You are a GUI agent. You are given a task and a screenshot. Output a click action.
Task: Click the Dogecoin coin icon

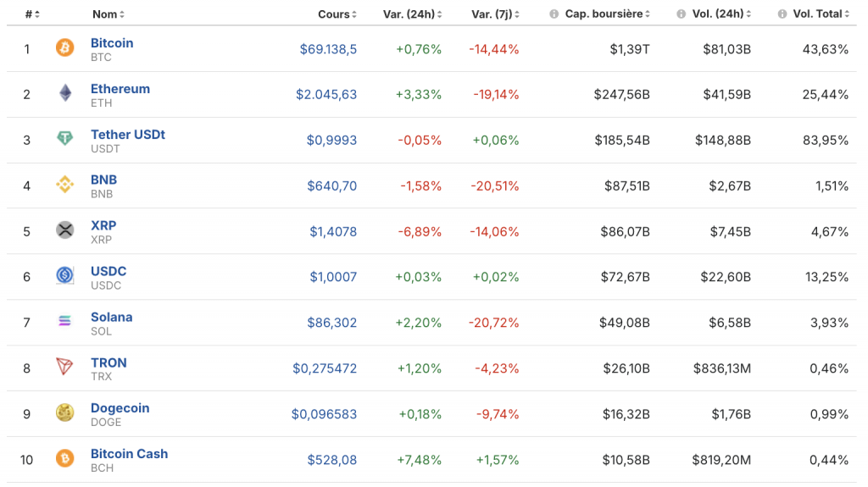tap(65, 413)
